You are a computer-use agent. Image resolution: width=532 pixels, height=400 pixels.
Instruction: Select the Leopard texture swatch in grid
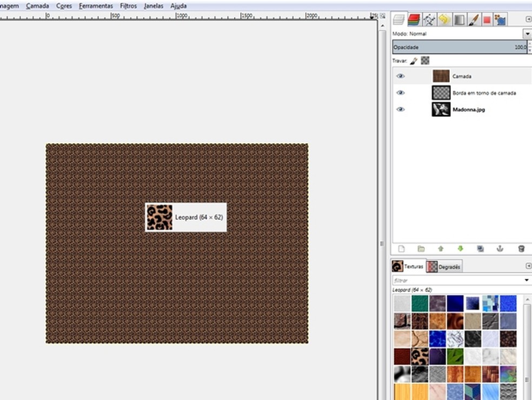(x=420, y=356)
